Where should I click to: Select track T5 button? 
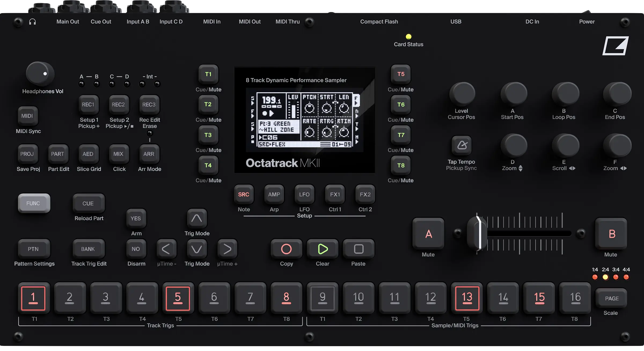401,74
